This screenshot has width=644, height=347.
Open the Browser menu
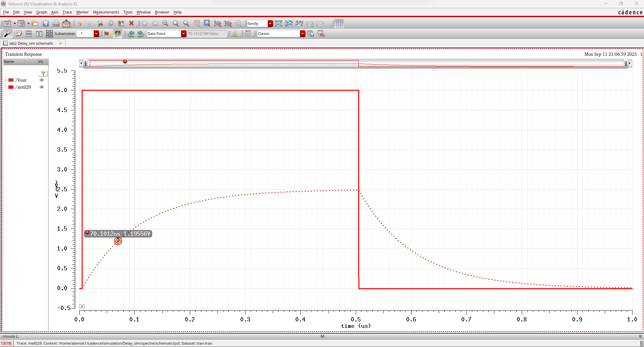point(162,12)
